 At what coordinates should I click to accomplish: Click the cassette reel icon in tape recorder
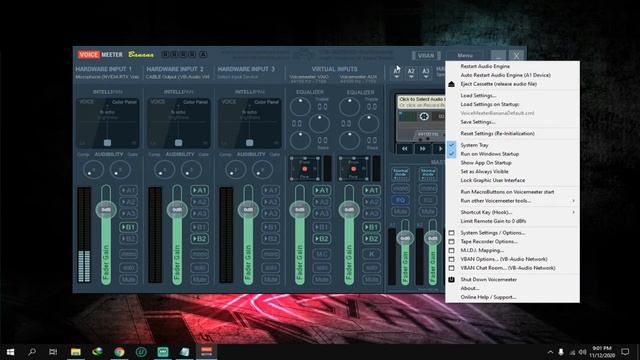[424, 116]
